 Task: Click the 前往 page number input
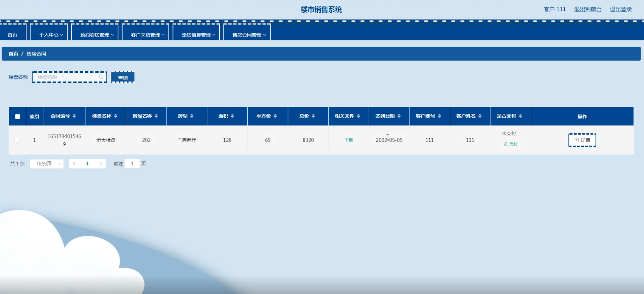click(x=132, y=163)
